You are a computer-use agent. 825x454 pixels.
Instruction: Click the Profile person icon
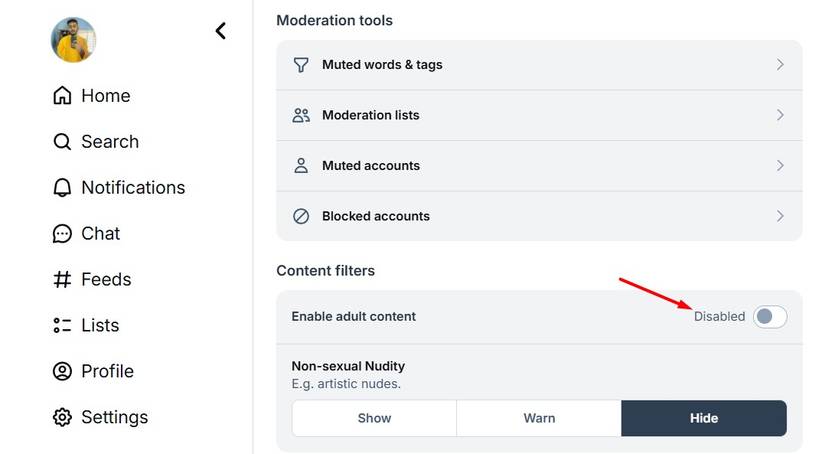tap(62, 372)
